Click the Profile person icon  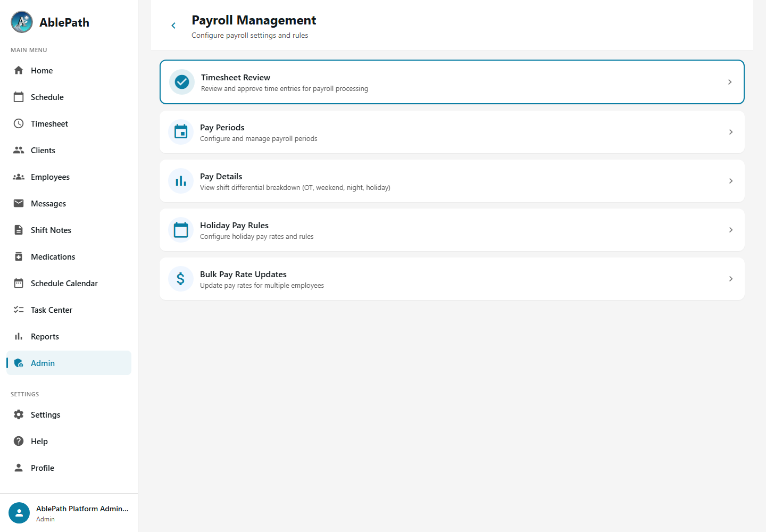(x=19, y=468)
